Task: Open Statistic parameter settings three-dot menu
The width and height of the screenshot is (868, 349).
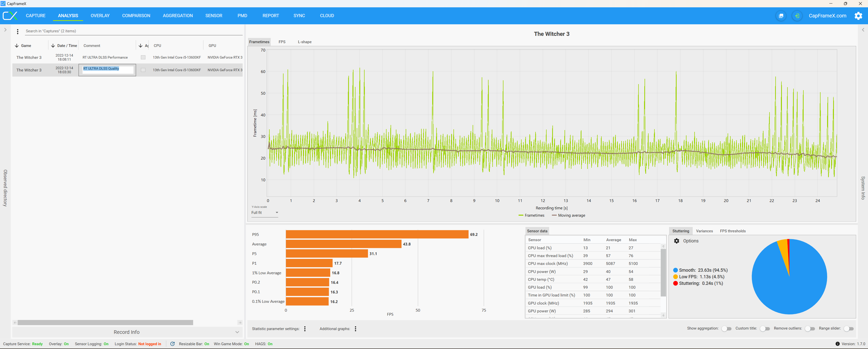Action: (305, 329)
